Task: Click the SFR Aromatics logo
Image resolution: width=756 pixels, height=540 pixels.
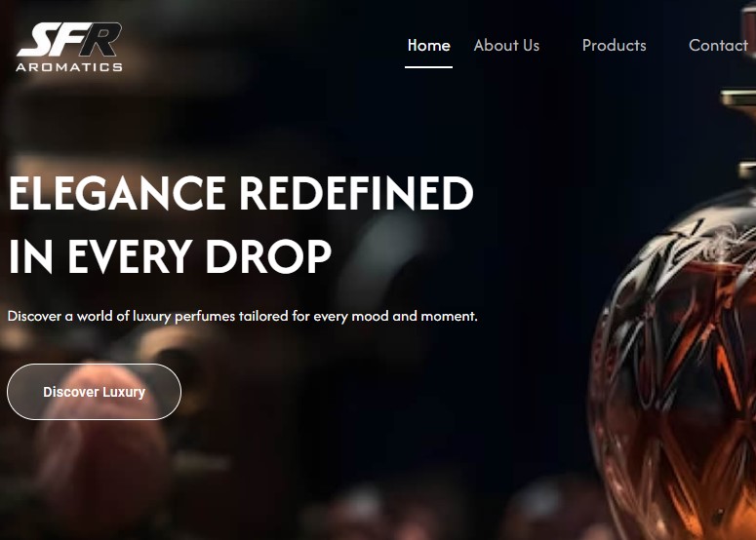Action: point(69,47)
